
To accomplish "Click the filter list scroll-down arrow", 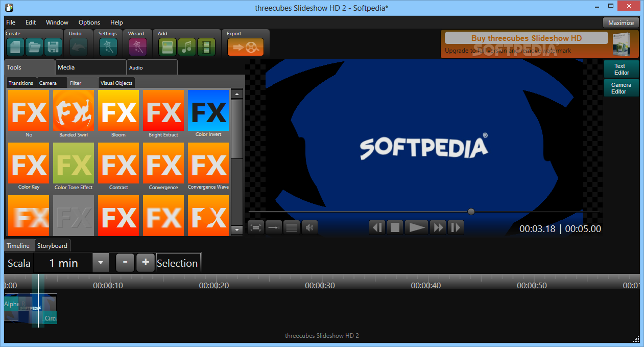I will coord(236,230).
